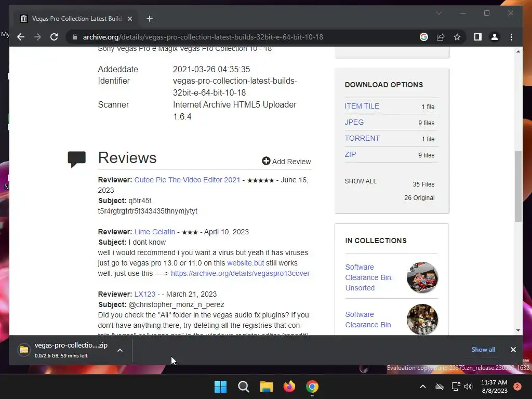Screen dimensions: 532x399
Task: Open File Explorer from taskbar
Action: coord(267,387)
